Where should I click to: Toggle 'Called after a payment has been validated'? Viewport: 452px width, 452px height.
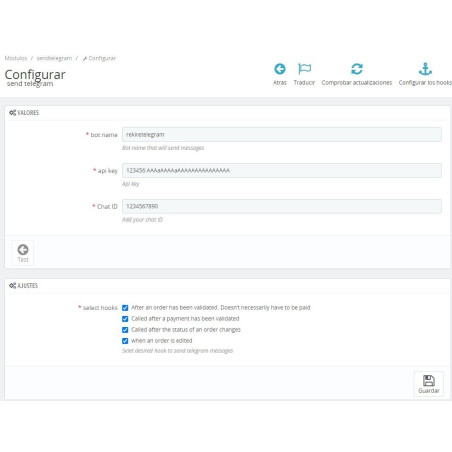point(125,319)
